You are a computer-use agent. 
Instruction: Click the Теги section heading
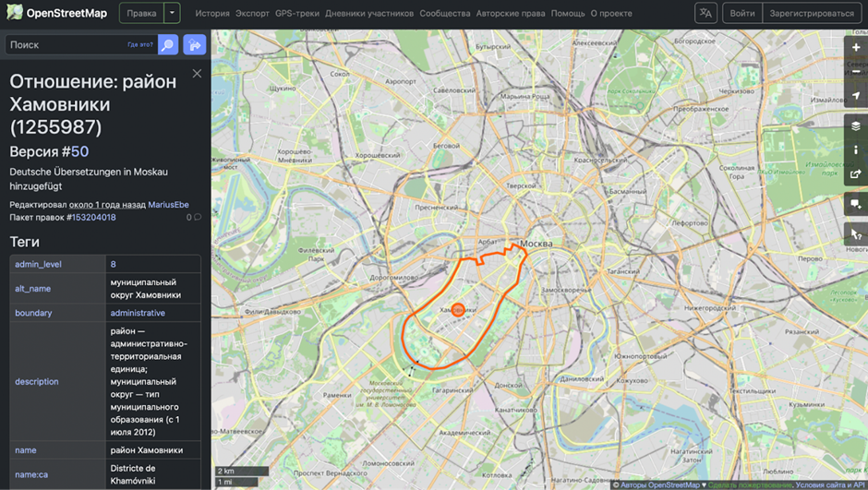point(24,242)
